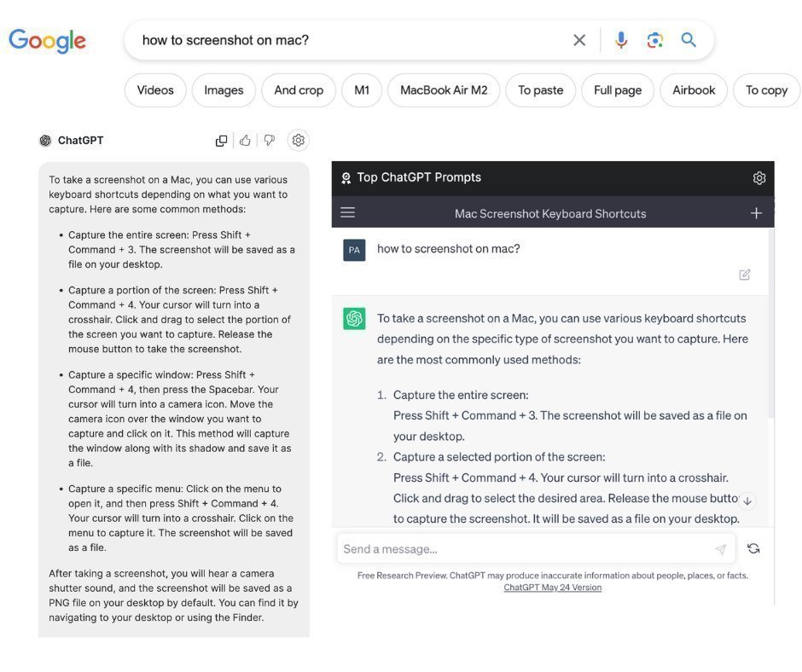Viewport: 802px width, 672px height.
Task: Give thumbs up to ChatGPT answer
Action: (x=245, y=140)
